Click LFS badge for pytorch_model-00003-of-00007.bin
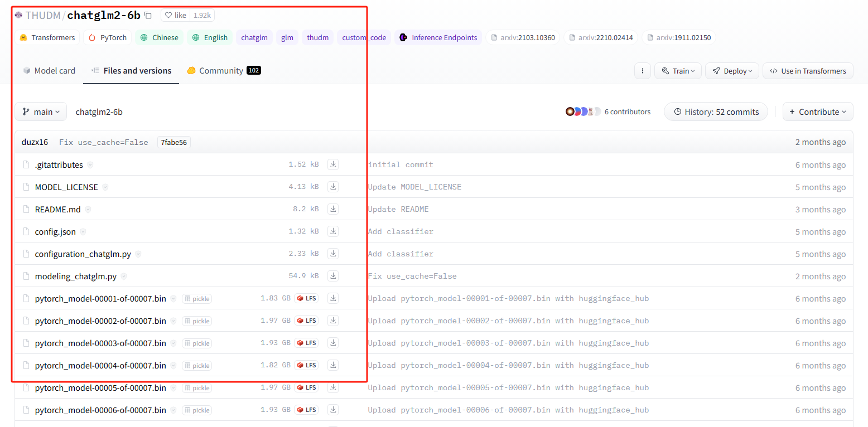Image resolution: width=868 pixels, height=427 pixels. (x=307, y=343)
